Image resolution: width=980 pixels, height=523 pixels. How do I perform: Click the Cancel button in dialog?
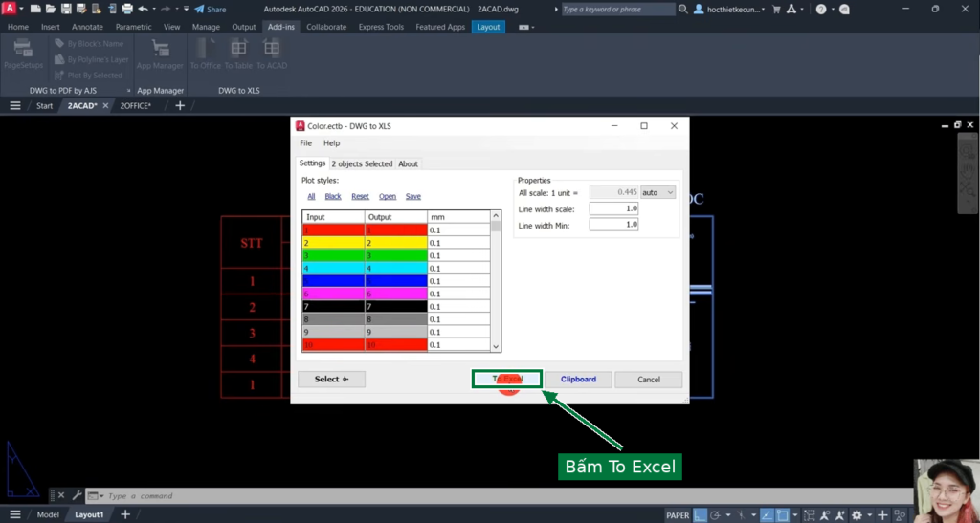(649, 379)
